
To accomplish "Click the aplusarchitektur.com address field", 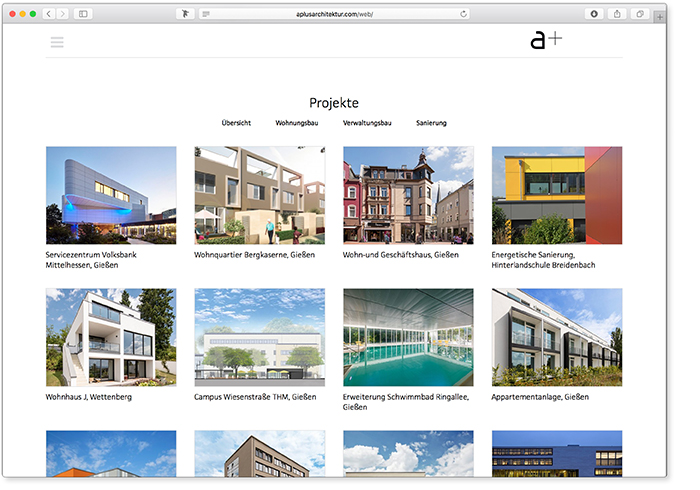I will coord(334,14).
